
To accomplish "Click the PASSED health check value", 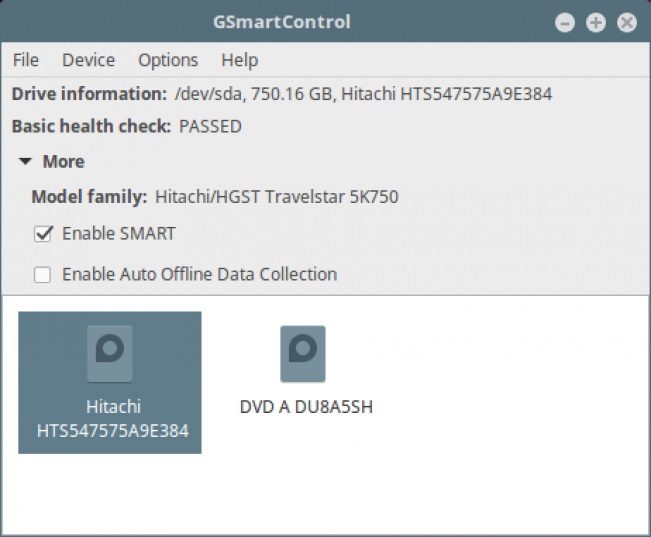I will coord(210,126).
